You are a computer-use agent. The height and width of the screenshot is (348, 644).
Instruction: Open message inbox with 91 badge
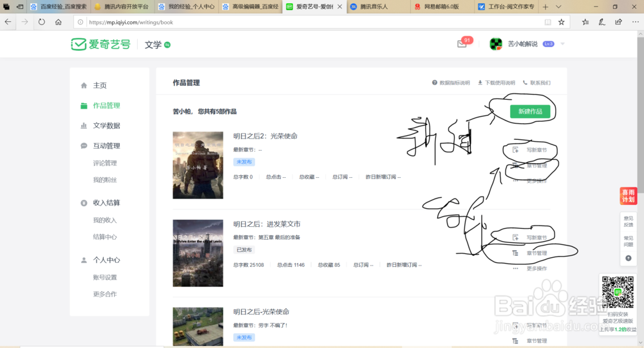coord(462,44)
